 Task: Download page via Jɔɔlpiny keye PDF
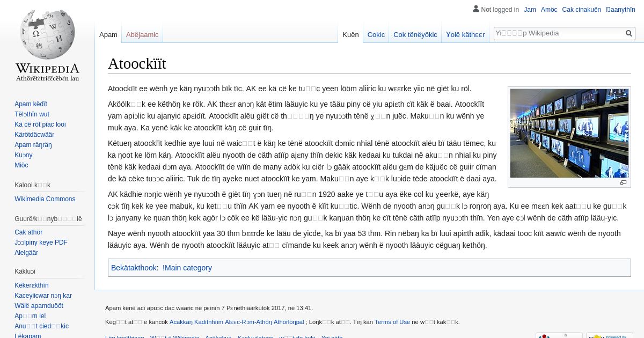(x=41, y=243)
